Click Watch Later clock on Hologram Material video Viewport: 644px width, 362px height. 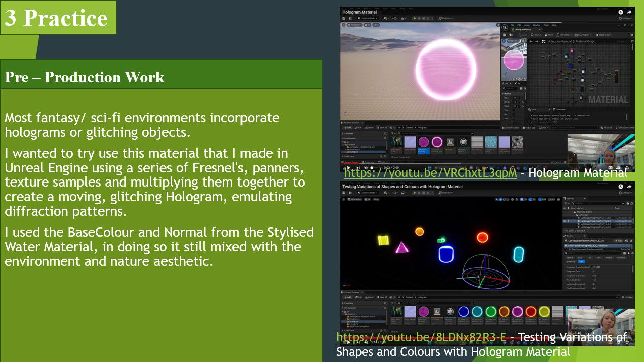point(620,12)
